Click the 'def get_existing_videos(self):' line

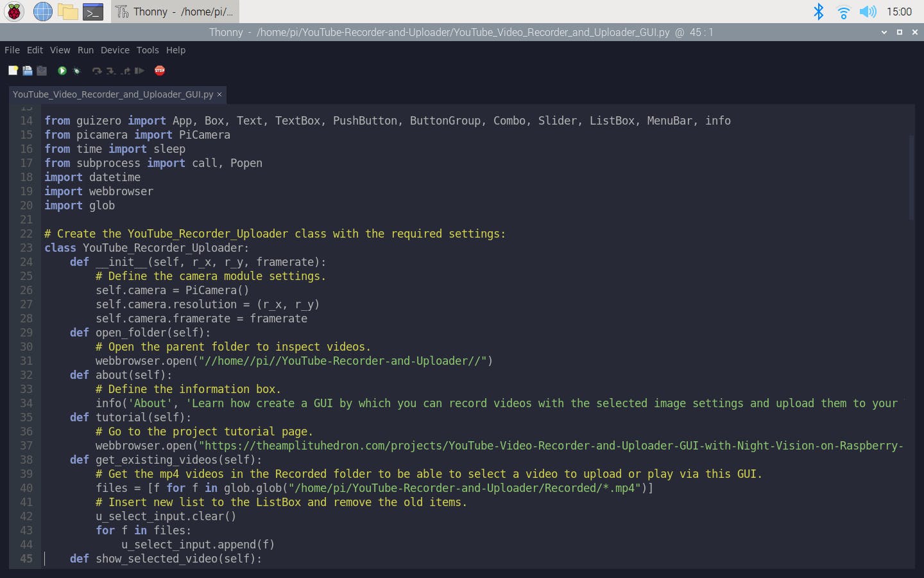point(166,460)
